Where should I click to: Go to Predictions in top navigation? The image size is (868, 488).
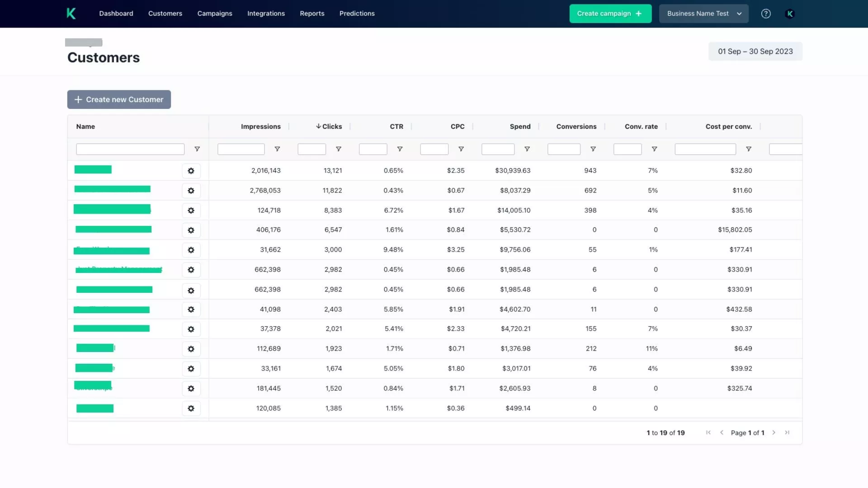click(x=357, y=14)
